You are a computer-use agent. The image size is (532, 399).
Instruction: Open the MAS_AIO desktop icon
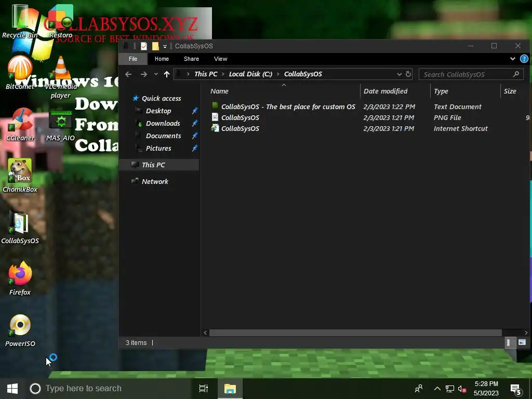[60, 126]
